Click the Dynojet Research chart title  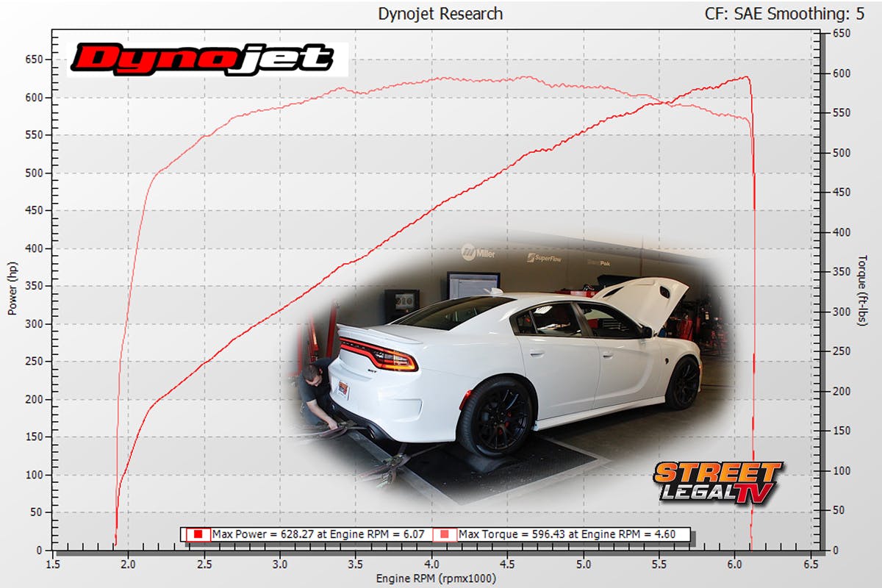[440, 13]
